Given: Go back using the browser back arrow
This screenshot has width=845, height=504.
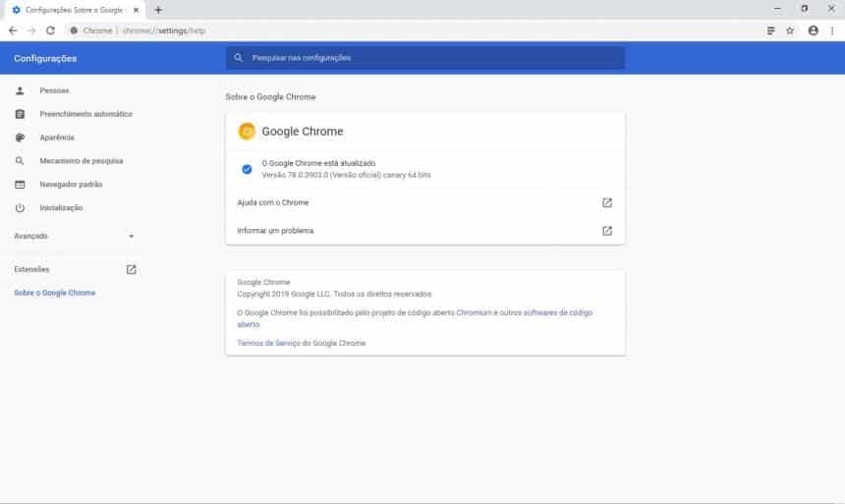Looking at the screenshot, I should point(13,30).
